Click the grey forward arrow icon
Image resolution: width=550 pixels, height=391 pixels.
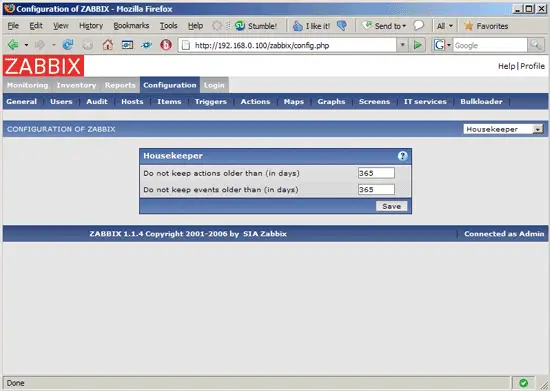click(x=40, y=45)
